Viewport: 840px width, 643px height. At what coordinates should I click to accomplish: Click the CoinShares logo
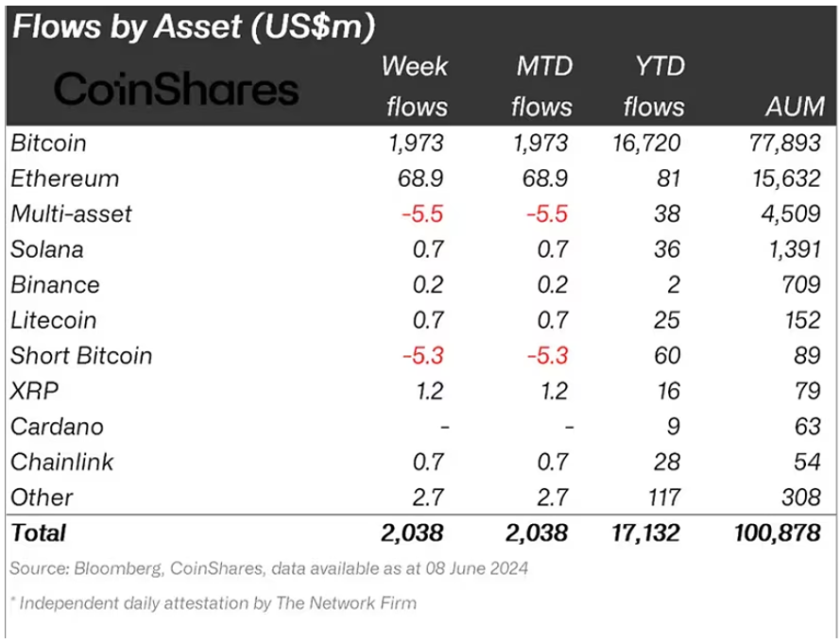coord(177,90)
